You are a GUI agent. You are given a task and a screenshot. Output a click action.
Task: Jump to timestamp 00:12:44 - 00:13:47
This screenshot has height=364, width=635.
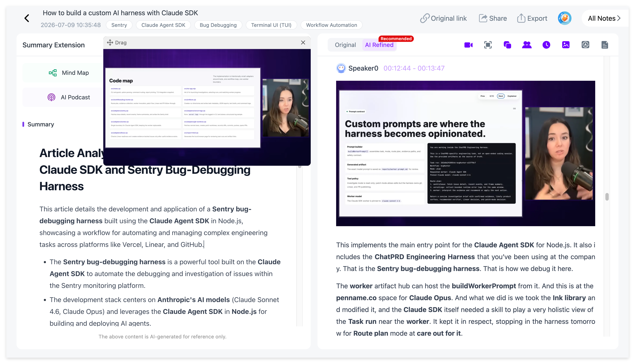(x=414, y=68)
